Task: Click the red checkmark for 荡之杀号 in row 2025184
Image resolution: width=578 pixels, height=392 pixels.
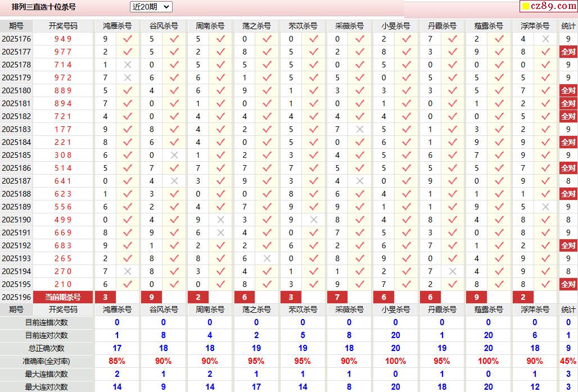Action: pos(267,142)
